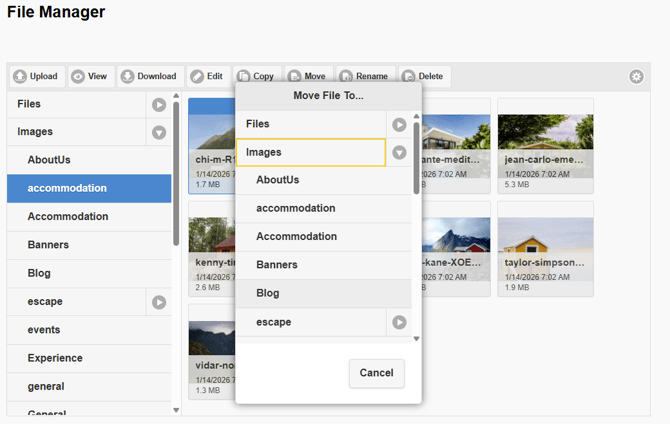Image resolution: width=670 pixels, height=424 pixels.
Task: Select lowercase accommodation folder in sidebar
Action: pyautogui.click(x=89, y=188)
